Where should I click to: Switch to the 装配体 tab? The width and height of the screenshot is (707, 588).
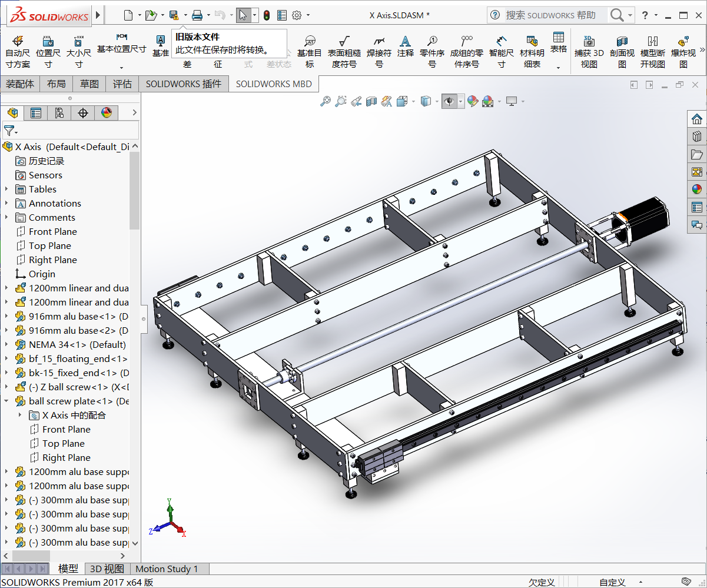tap(20, 84)
